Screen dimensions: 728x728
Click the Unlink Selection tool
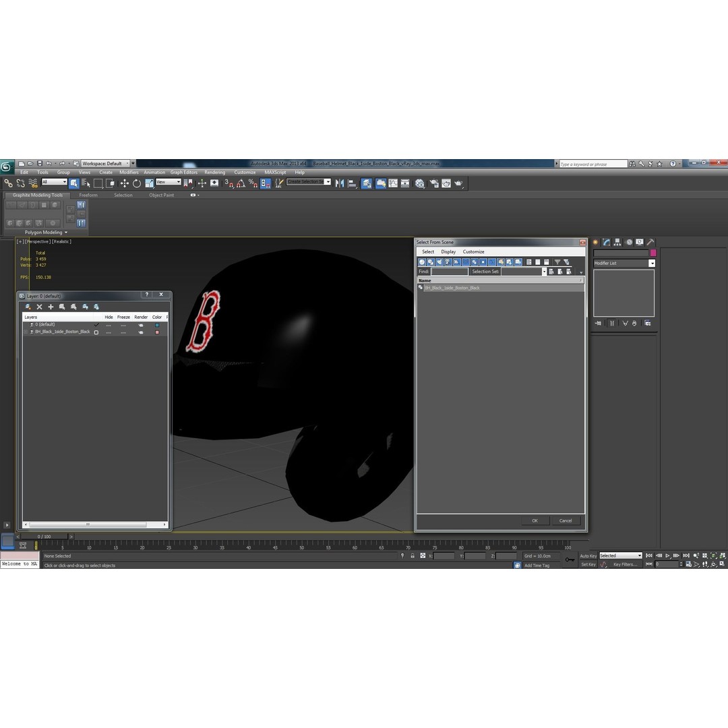20,183
